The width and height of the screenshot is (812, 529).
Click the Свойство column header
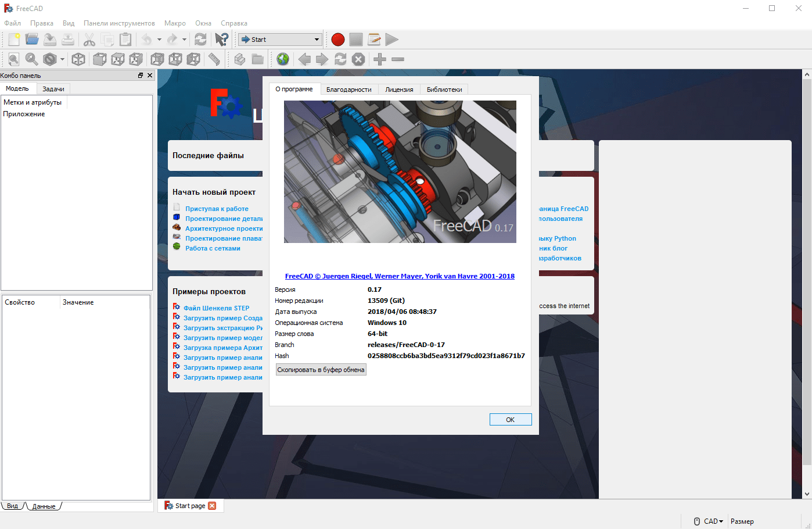[31, 302]
